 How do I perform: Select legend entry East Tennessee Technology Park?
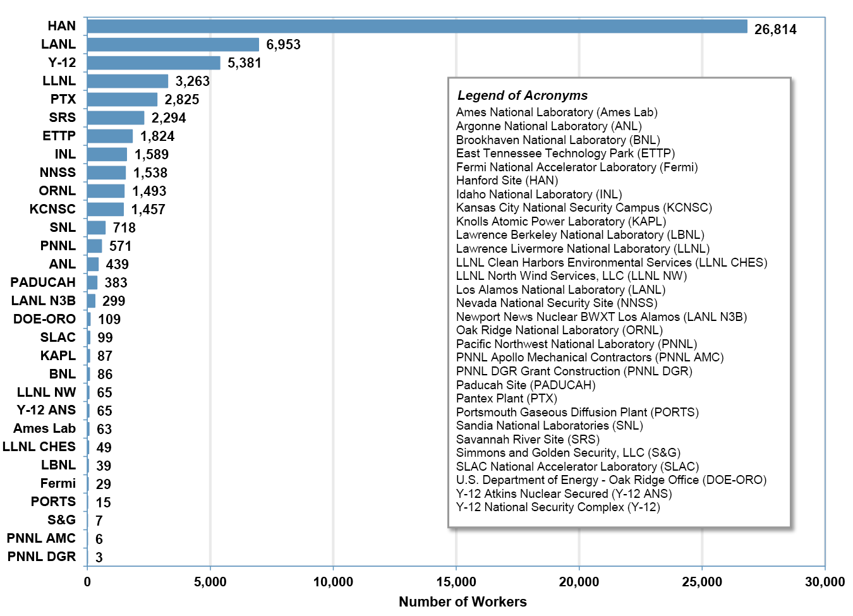coord(566,154)
